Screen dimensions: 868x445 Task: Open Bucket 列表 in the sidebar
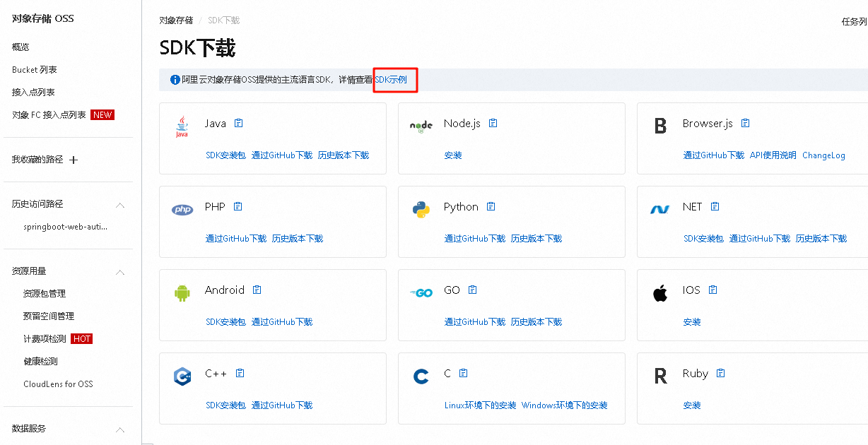pyautogui.click(x=35, y=69)
